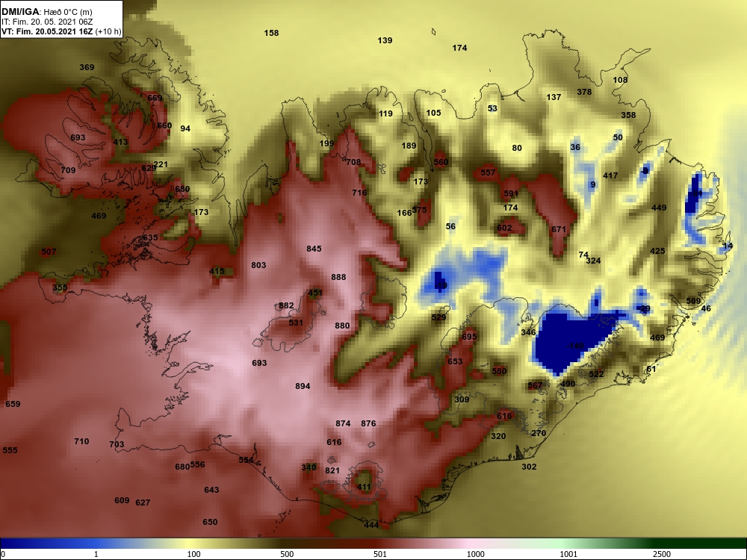The height and width of the screenshot is (560, 747).
Task: Click the map value 199
Action: [x=326, y=143]
